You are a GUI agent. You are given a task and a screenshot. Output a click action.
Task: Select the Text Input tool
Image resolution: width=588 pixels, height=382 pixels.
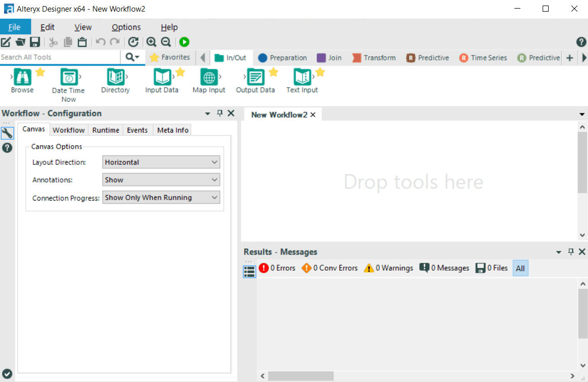tap(302, 77)
